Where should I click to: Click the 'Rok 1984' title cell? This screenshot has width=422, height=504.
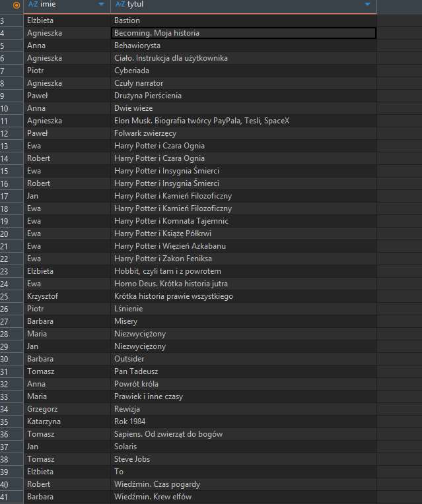click(x=129, y=422)
